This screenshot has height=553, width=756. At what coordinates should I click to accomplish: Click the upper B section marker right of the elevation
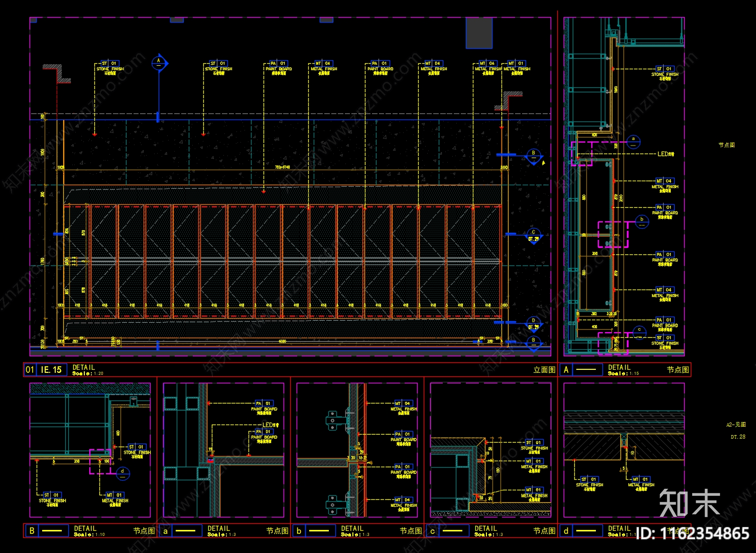pos(534,156)
